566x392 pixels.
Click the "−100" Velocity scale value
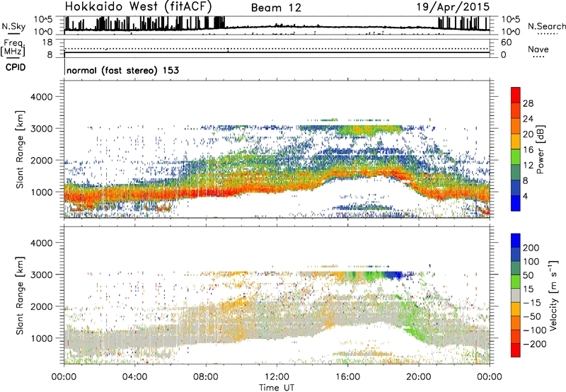click(x=535, y=330)
